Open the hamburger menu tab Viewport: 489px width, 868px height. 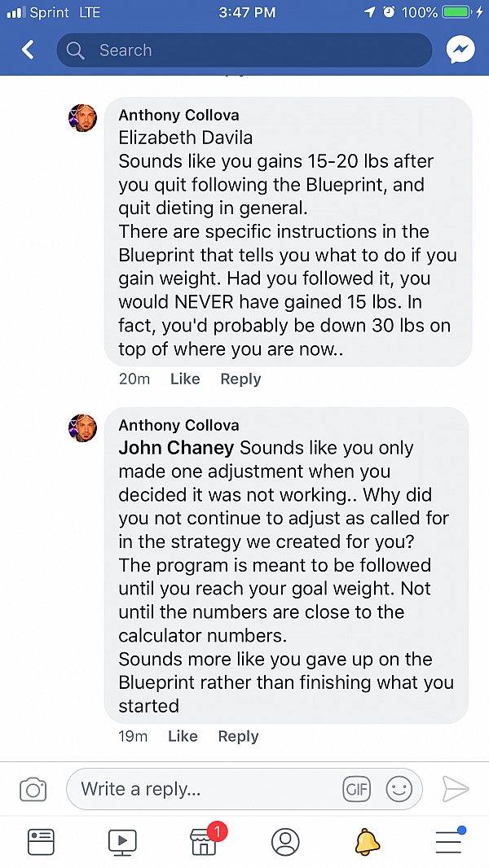pyautogui.click(x=449, y=841)
